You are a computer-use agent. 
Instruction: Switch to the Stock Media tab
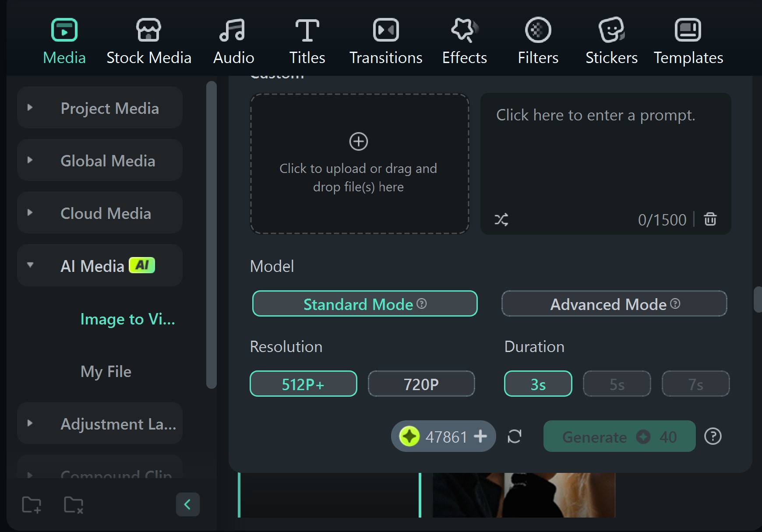point(149,42)
